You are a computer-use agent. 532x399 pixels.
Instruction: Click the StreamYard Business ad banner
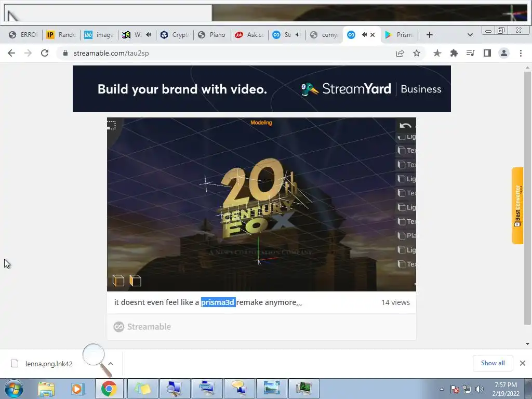click(262, 89)
